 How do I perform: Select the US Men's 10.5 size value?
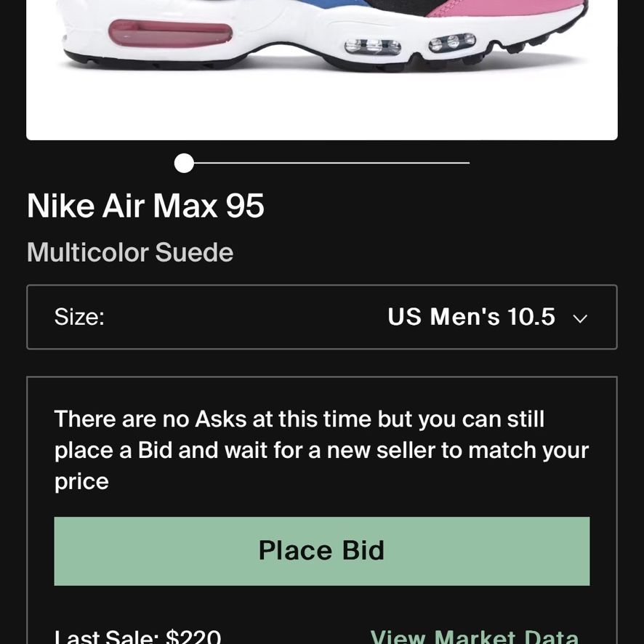[x=471, y=317]
